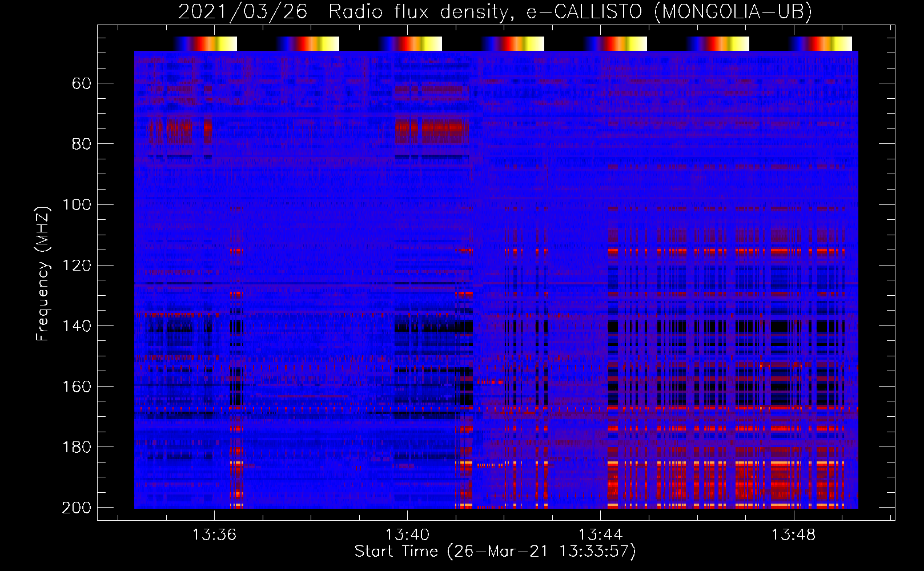Click the 13:36 time tick label
The width and height of the screenshot is (924, 571).
point(214,535)
